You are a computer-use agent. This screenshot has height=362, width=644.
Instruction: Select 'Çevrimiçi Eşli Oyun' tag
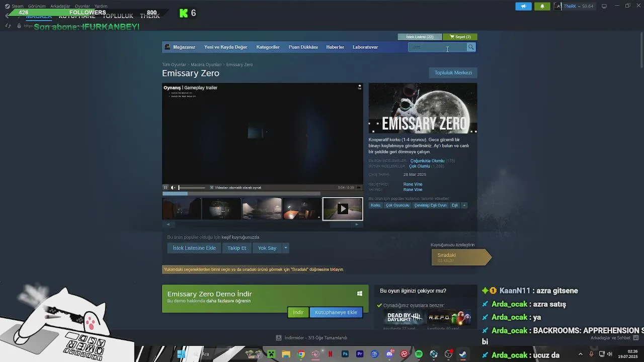pos(431,205)
